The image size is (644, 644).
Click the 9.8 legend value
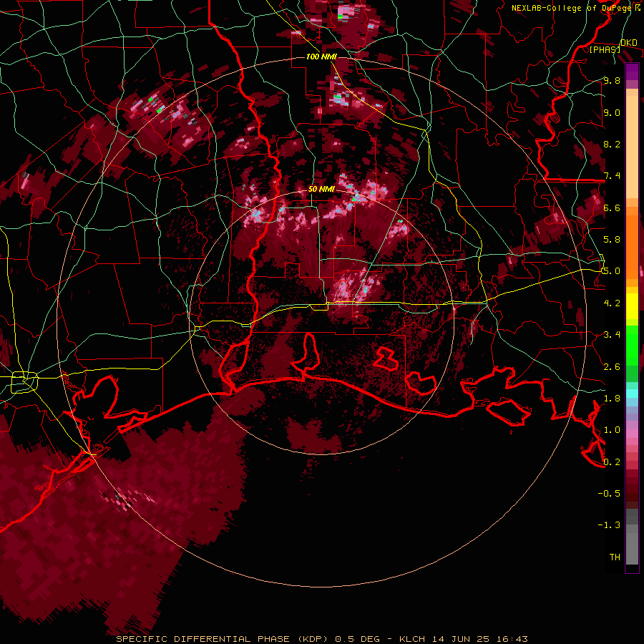click(612, 80)
